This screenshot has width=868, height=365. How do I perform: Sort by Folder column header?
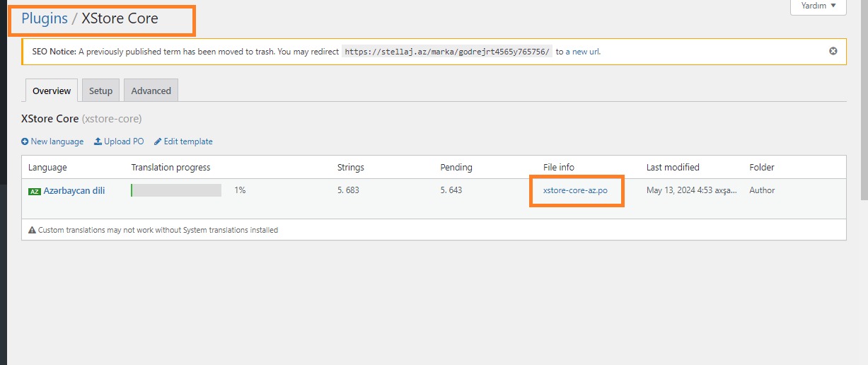pyautogui.click(x=762, y=168)
